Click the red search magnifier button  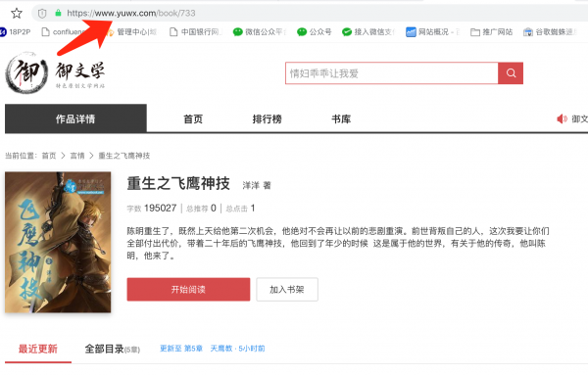pos(511,73)
